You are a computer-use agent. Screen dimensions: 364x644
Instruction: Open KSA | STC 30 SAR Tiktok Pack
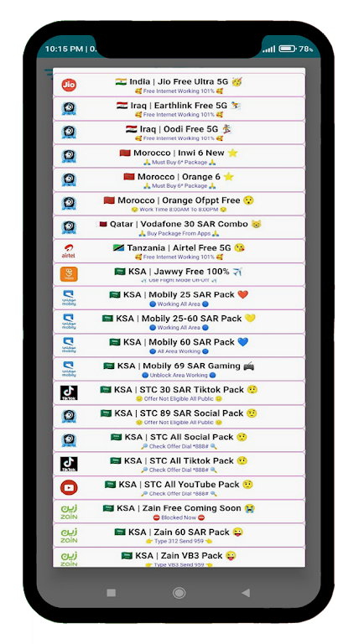coord(179,393)
